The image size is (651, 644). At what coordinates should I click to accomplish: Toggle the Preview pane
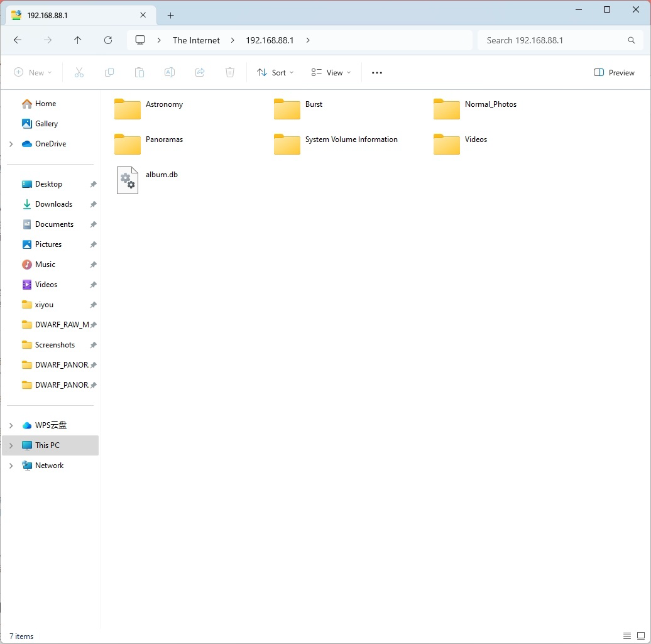point(613,72)
